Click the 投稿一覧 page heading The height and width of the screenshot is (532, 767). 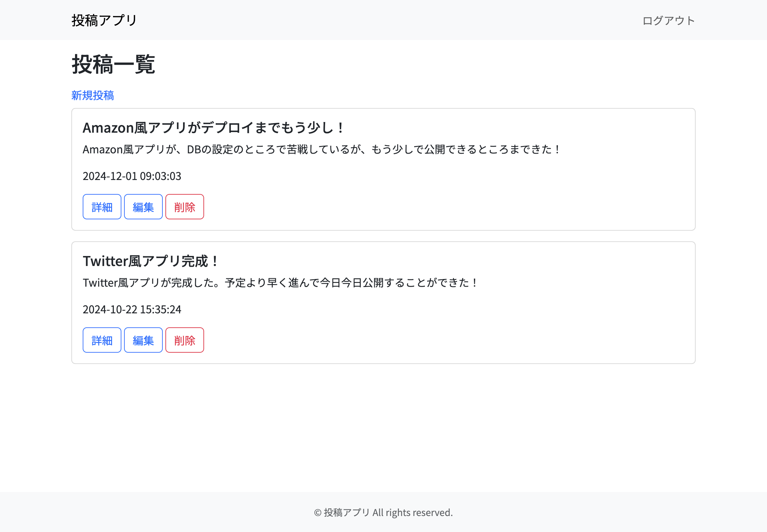coord(113,64)
